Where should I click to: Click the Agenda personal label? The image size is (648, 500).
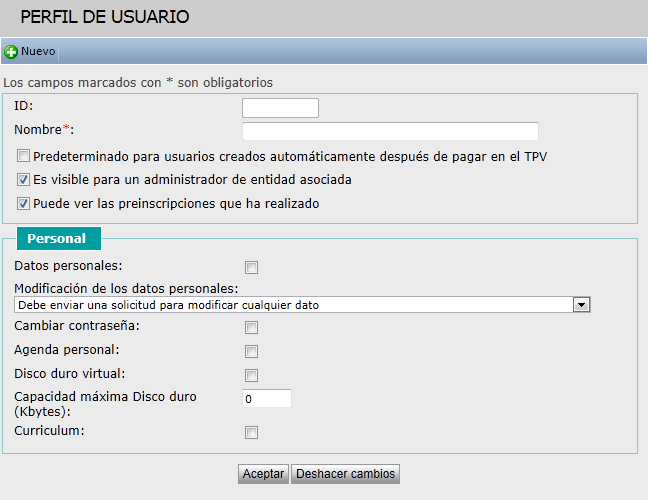(x=67, y=350)
